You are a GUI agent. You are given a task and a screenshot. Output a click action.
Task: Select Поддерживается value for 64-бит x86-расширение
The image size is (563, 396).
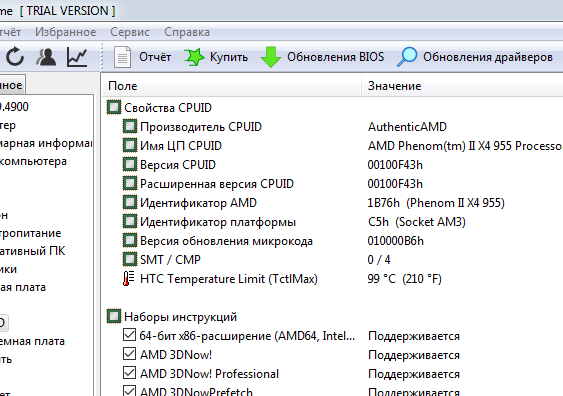click(x=414, y=336)
